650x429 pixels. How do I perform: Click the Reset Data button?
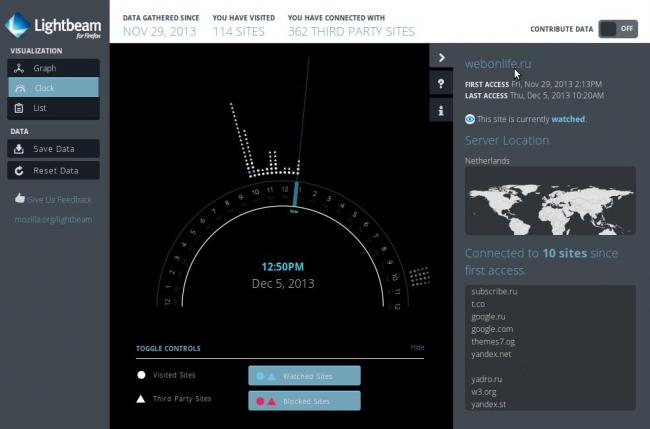point(53,170)
